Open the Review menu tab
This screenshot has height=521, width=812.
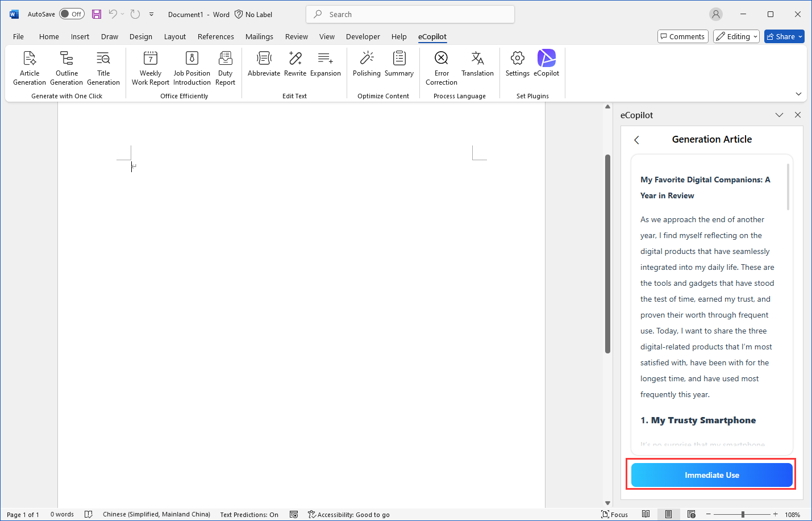[x=296, y=36]
